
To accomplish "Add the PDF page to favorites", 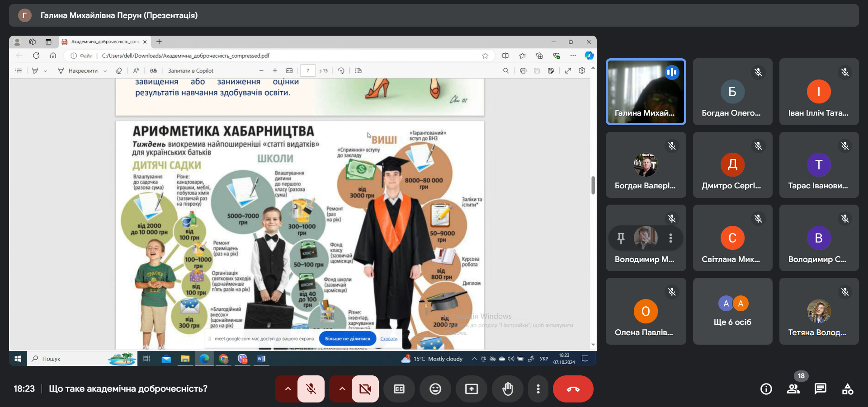I will click(x=485, y=56).
